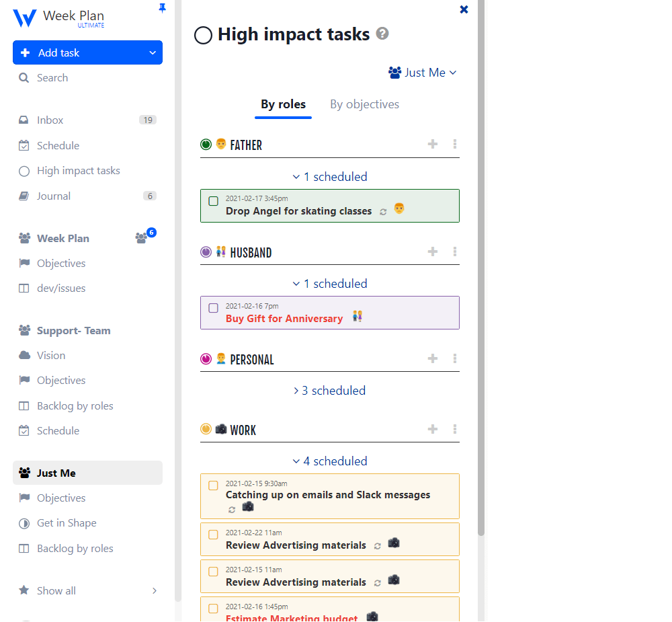Open the Just Me workspace dropdown
The height and width of the screenshot is (622, 672).
(423, 73)
